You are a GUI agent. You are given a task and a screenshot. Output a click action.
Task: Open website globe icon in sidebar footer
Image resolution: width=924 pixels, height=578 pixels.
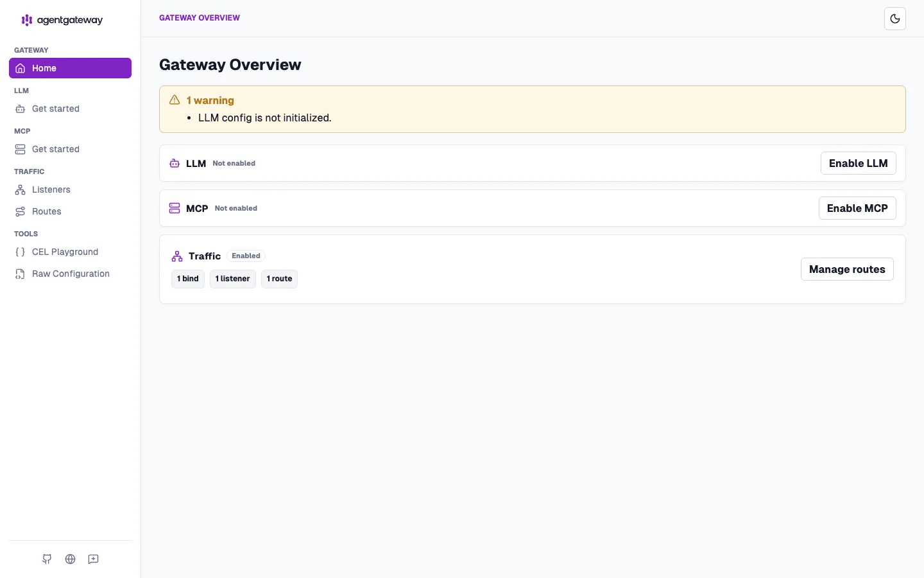click(70, 559)
